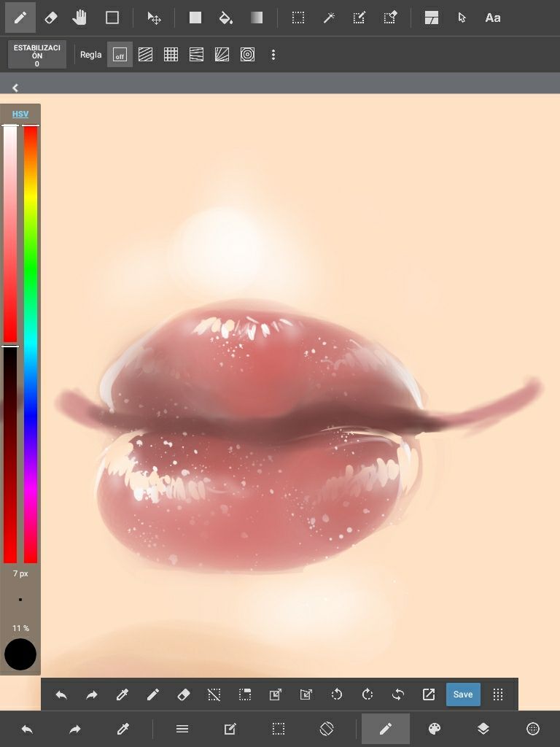
Task: Pick a hue on the rainbow bar
Action: 31,344
